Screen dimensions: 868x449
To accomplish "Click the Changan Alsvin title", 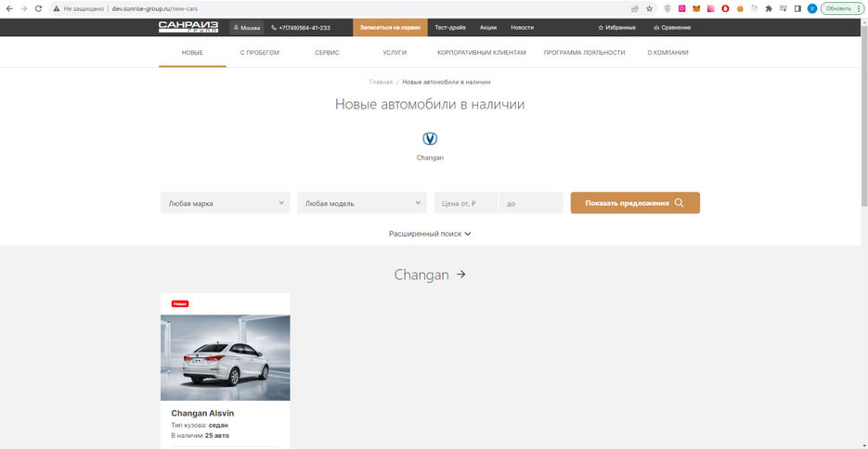I will (x=202, y=413).
